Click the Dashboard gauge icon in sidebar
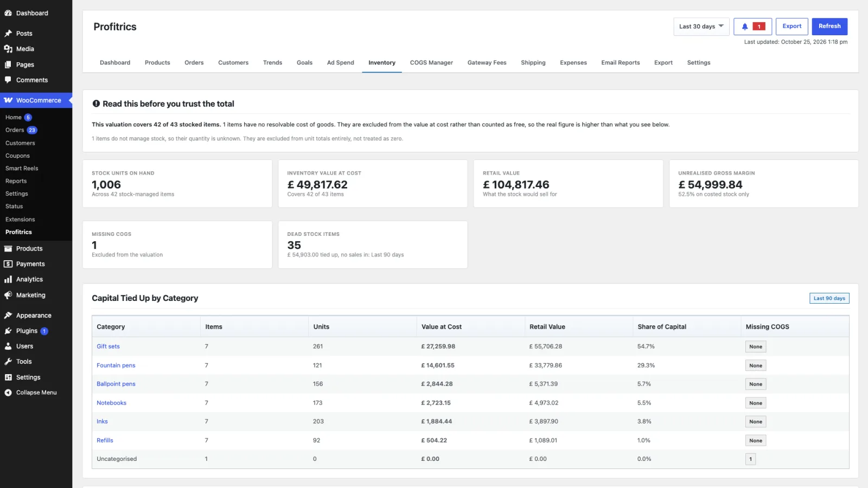The image size is (868, 488). pos(8,13)
